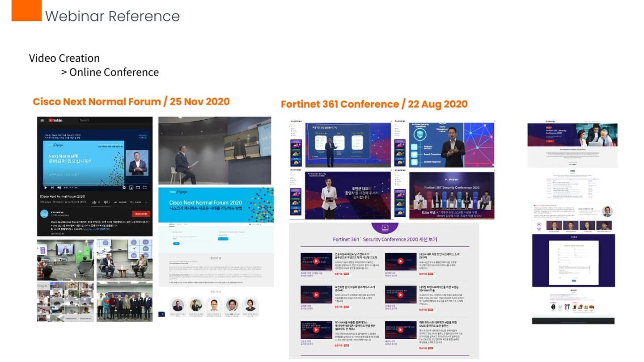Click the YouTube logo
Image resolution: width=644 pixels, height=362 pixels.
55,120
